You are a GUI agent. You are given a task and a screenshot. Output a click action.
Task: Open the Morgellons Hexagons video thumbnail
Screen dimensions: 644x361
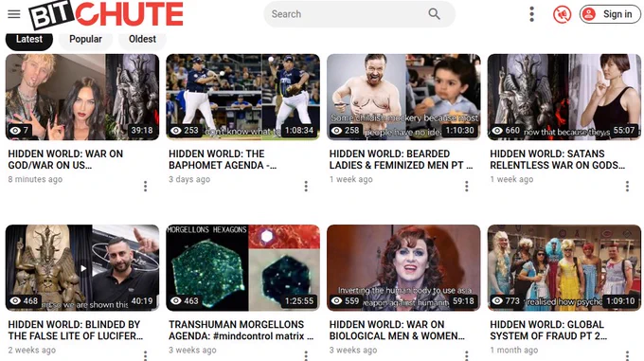coord(242,268)
